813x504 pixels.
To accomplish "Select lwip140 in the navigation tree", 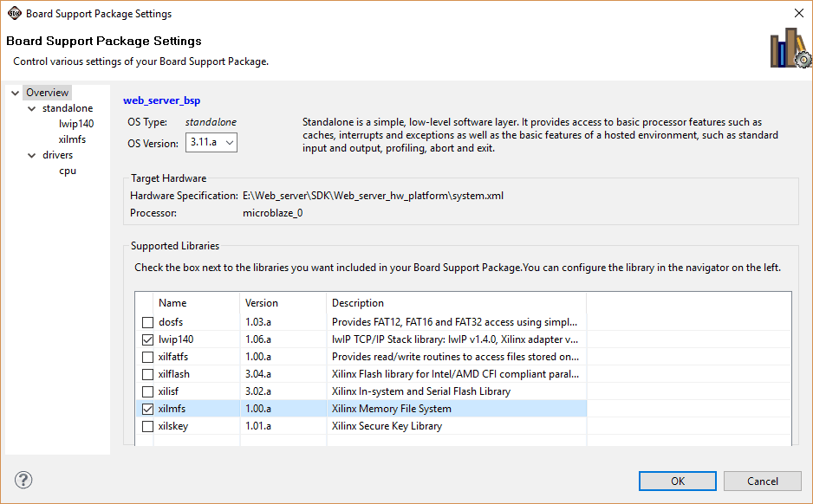I will coord(76,124).
